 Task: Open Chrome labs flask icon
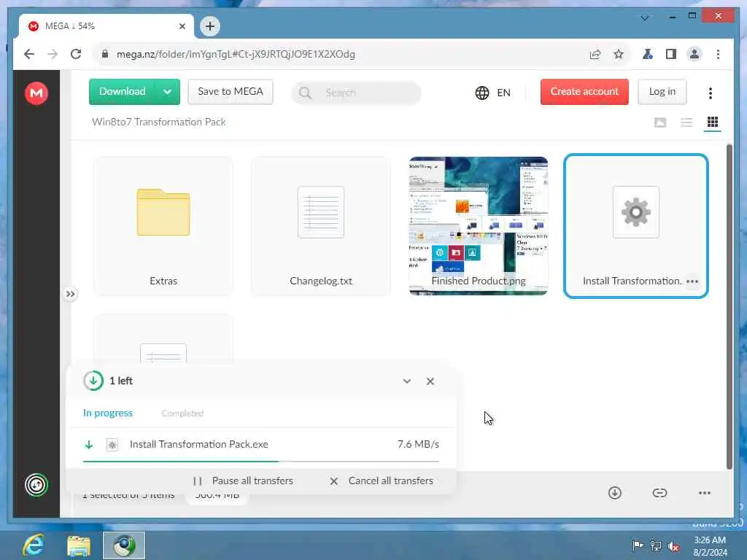[x=648, y=54]
